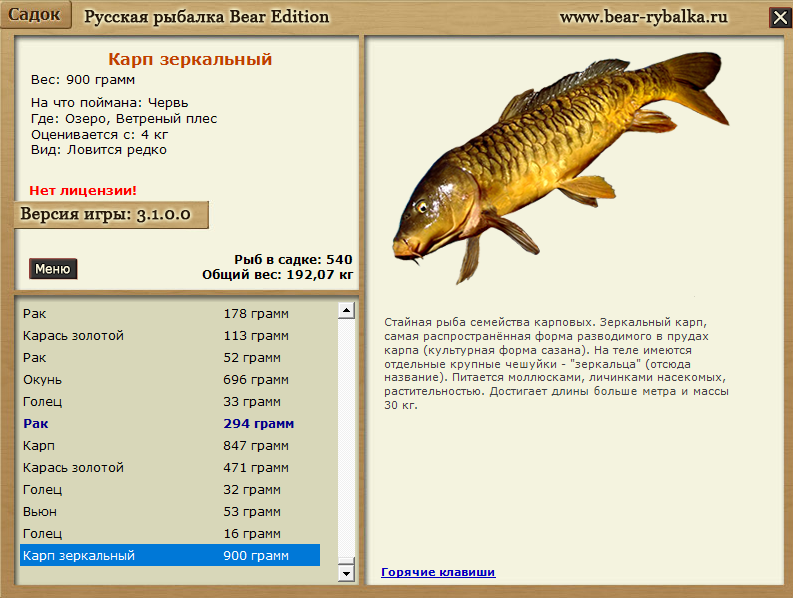Select the Садок tab
Viewport: 793px width, 598px height.
[x=35, y=14]
